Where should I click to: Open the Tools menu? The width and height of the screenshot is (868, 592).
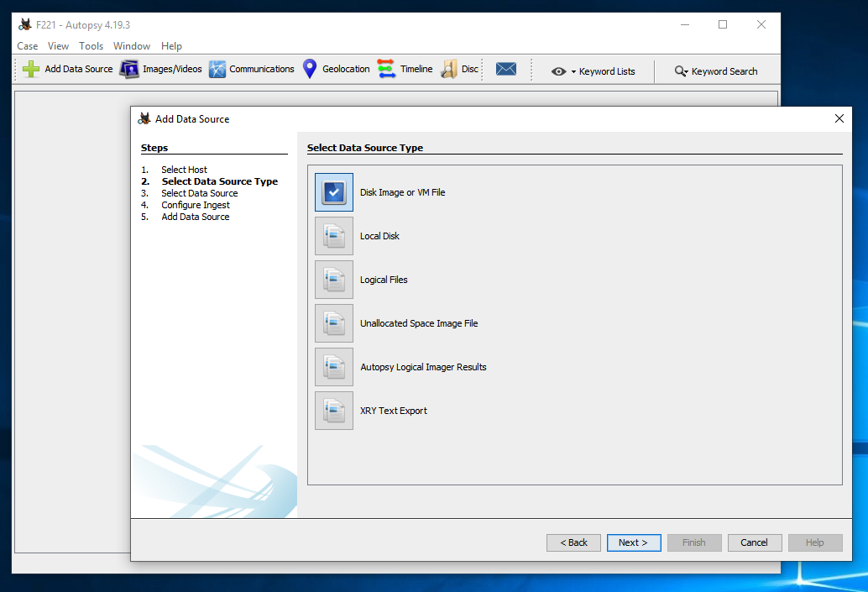tap(92, 46)
